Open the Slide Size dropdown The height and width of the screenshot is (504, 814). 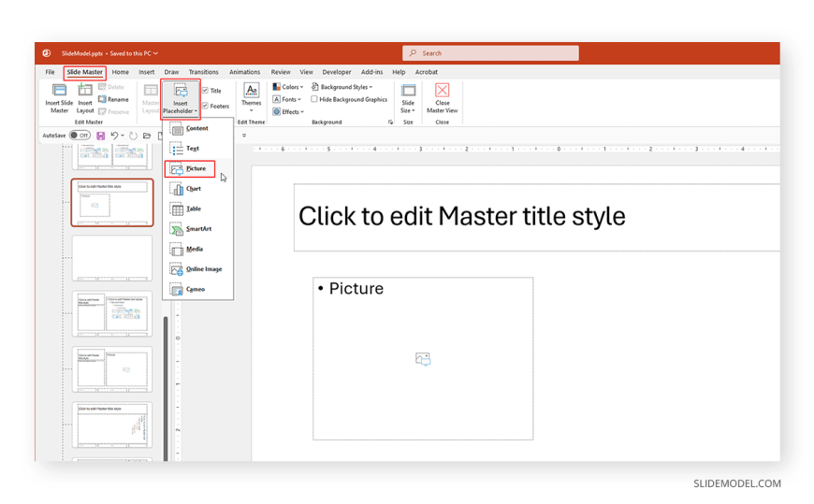click(408, 98)
